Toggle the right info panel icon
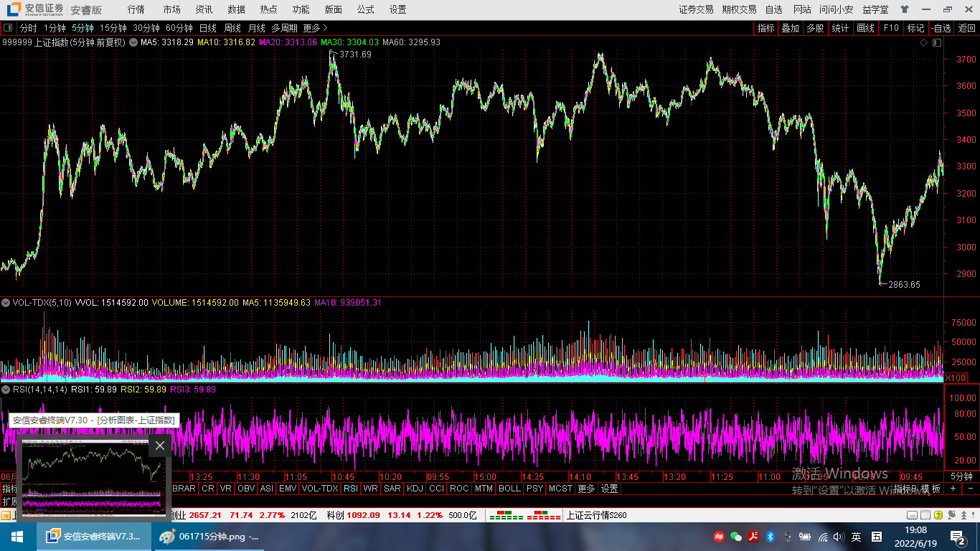The height and width of the screenshot is (551, 980). [936, 43]
